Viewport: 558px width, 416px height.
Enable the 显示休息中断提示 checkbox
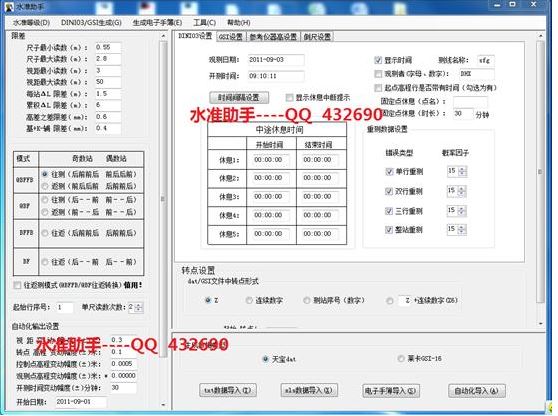(289, 98)
